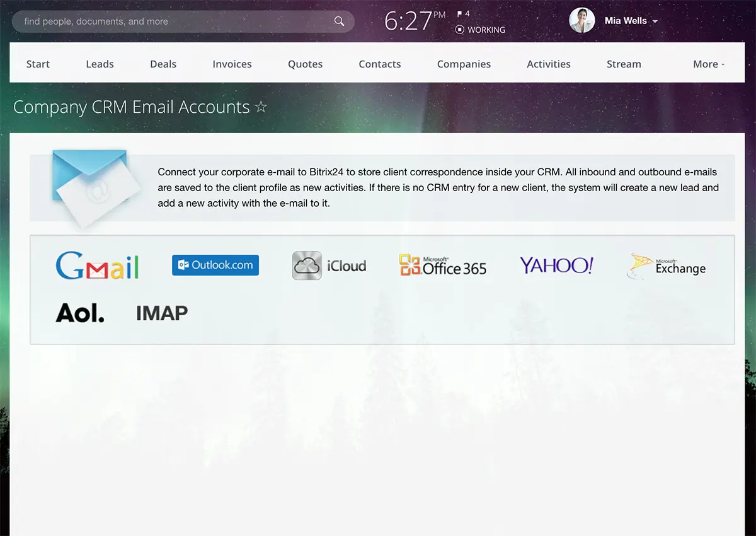
Task: Click the magnifying glass search icon
Action: pyautogui.click(x=339, y=21)
